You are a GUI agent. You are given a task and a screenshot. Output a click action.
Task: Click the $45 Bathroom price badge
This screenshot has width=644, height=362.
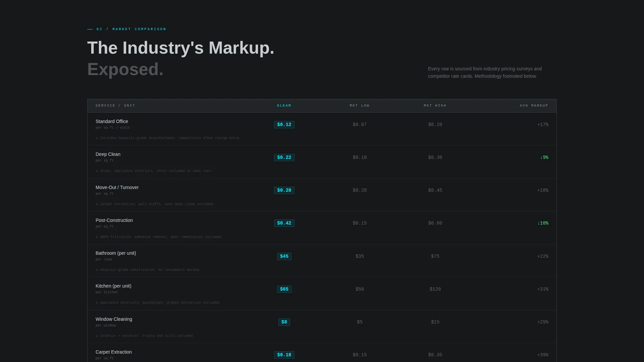click(x=284, y=256)
